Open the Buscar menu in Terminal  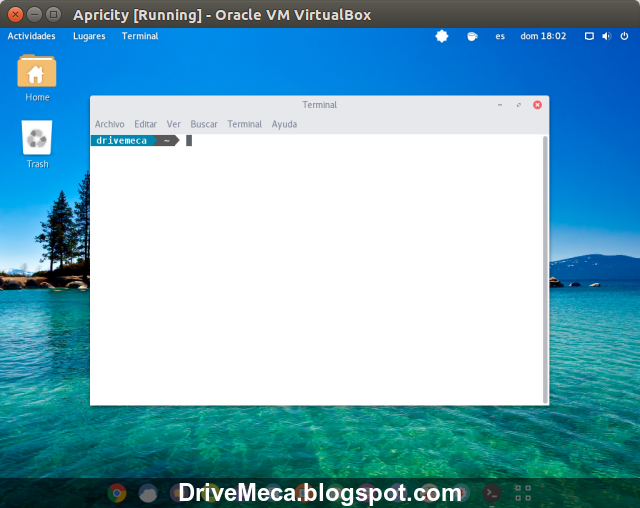pos(204,124)
